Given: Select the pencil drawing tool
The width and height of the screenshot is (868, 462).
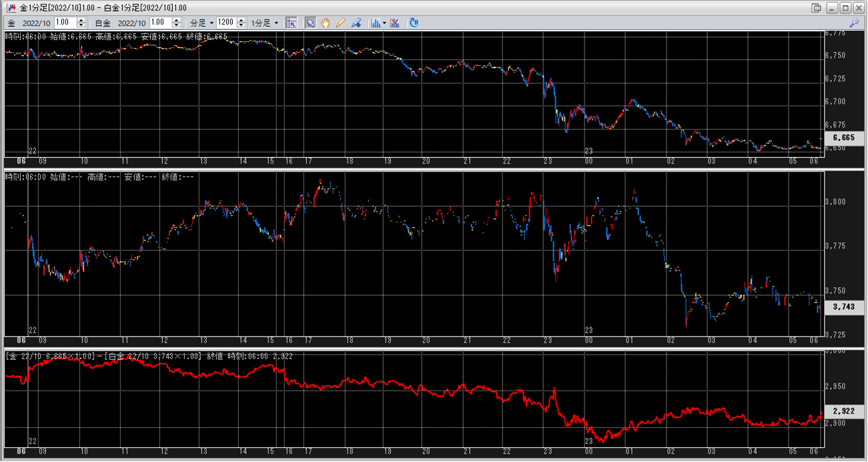Looking at the screenshot, I should coord(341,23).
